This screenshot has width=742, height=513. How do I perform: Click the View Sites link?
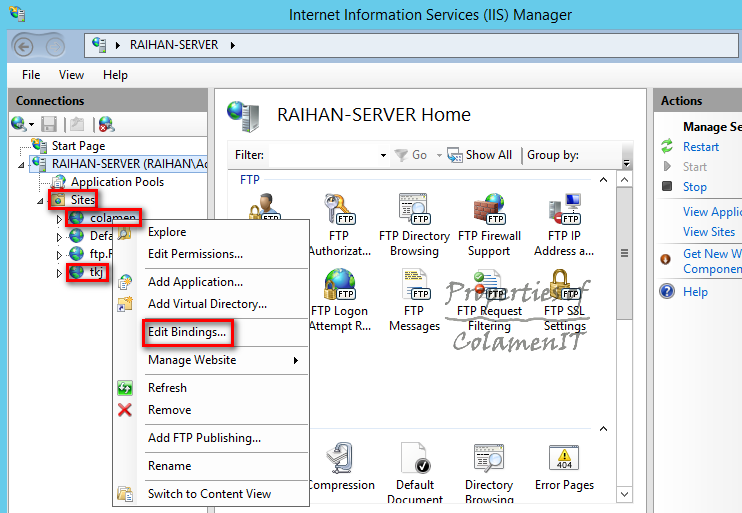pyautogui.click(x=708, y=231)
